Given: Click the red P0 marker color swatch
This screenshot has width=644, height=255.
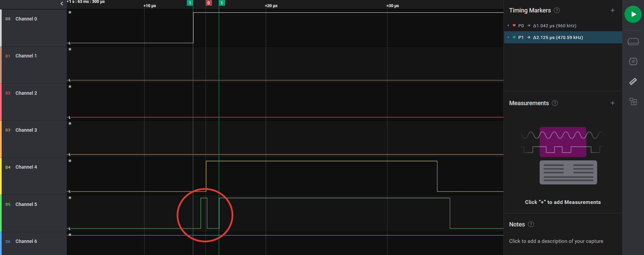Looking at the screenshot, I should 514,26.
